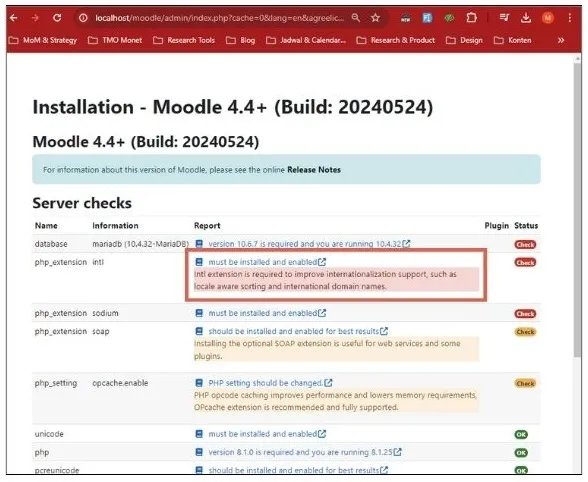The image size is (588, 482).
Task: Click the docs book icon in opcache.enable row
Action: (199, 383)
